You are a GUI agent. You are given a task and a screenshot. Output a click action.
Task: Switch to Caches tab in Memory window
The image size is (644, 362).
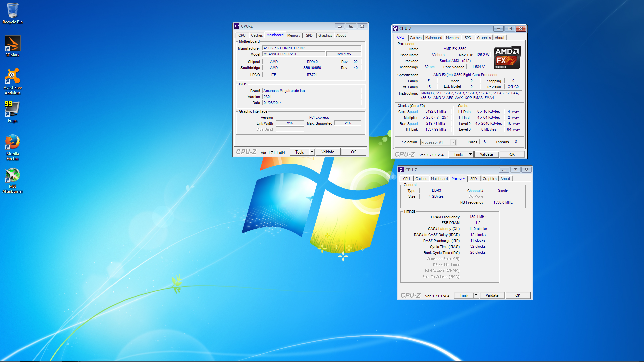coord(421,179)
